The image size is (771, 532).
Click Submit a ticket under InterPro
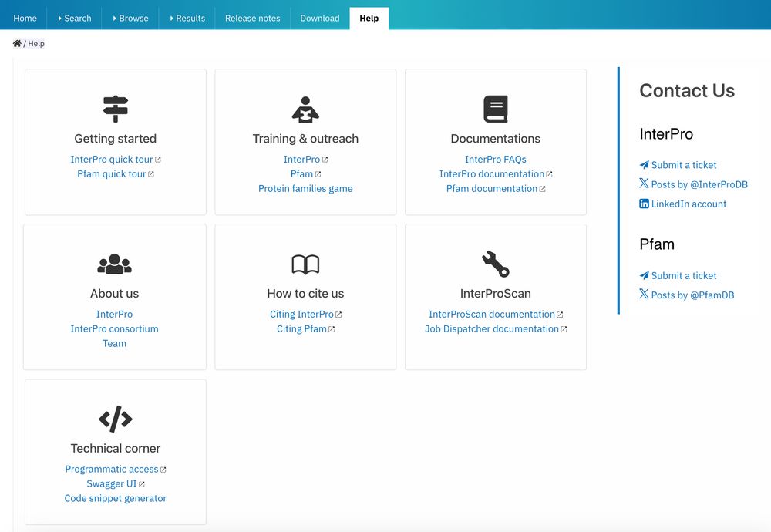tap(684, 165)
